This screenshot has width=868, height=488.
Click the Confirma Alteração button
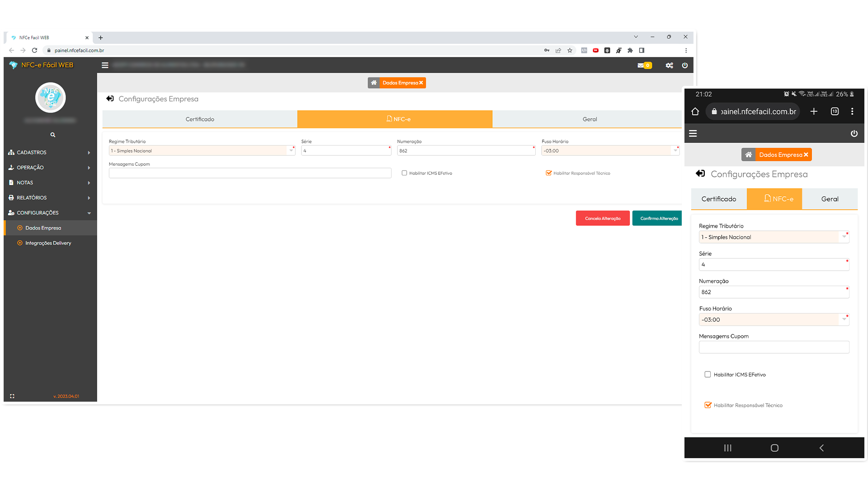[x=657, y=218]
